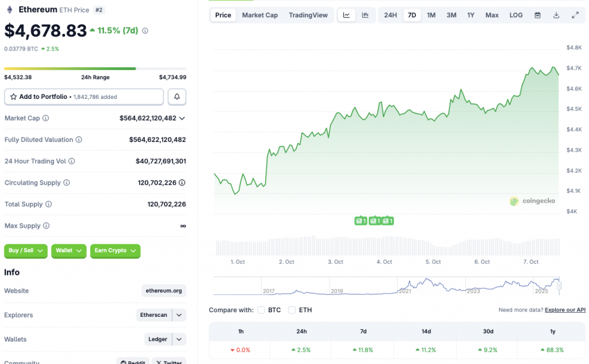
Task: Select the 1Y time range
Action: [471, 15]
